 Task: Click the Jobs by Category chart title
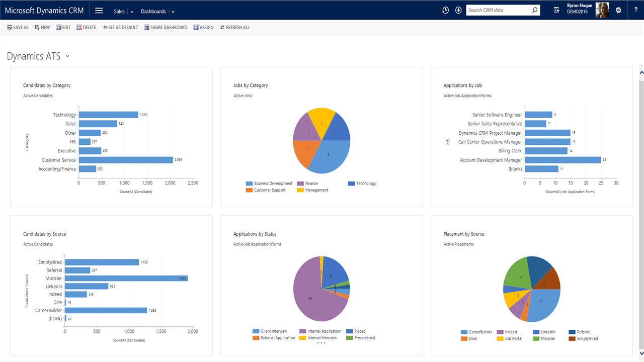[x=251, y=85]
